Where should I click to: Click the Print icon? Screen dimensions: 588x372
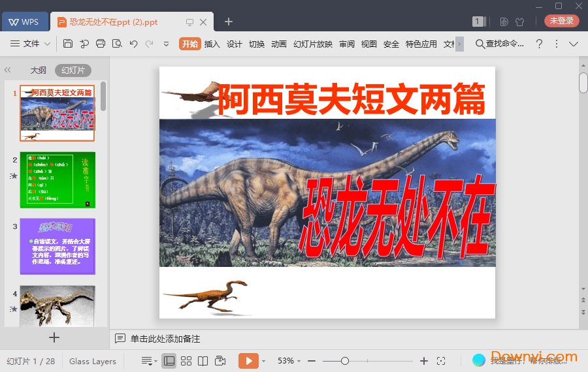tap(101, 44)
